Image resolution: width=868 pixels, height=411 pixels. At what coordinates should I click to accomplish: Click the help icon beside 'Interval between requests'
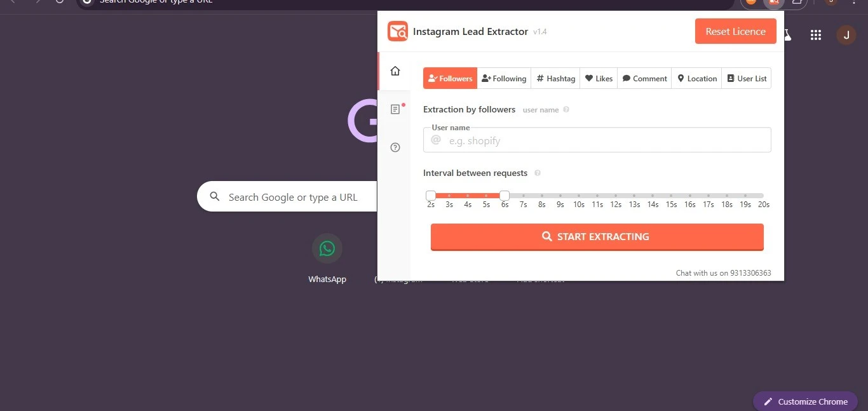click(538, 173)
